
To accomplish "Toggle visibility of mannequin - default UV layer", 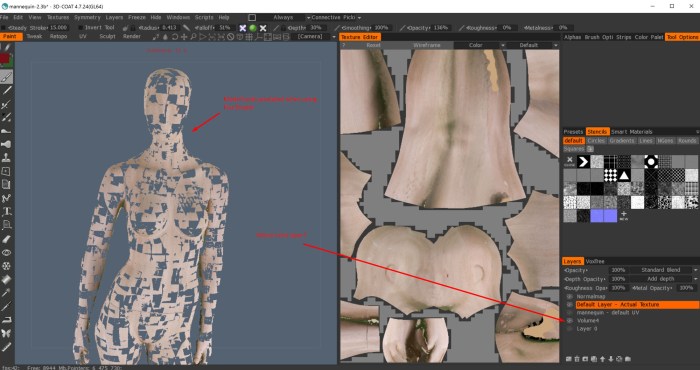I will pos(570,312).
